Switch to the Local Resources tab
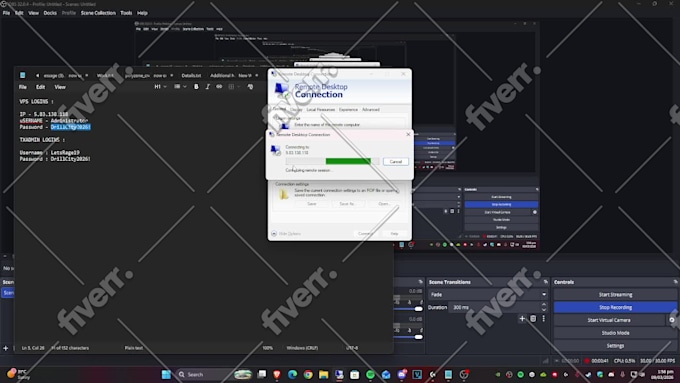The width and height of the screenshot is (680, 383). [320, 110]
